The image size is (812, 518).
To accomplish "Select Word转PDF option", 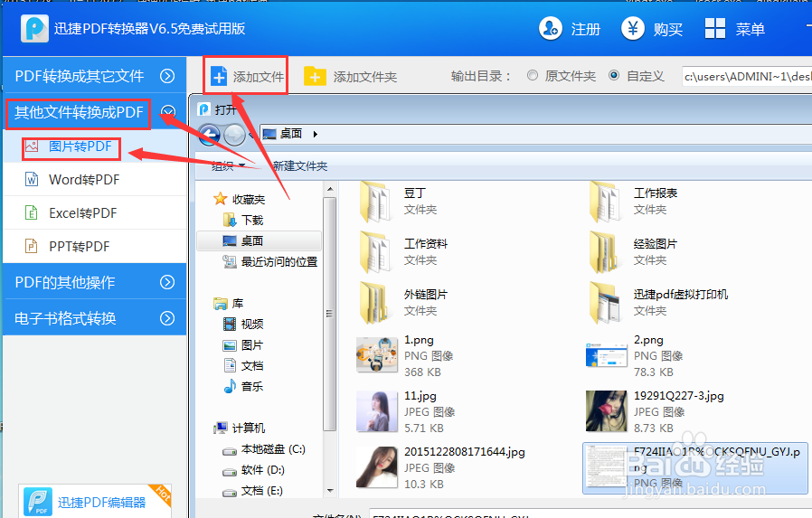I will coord(94,180).
